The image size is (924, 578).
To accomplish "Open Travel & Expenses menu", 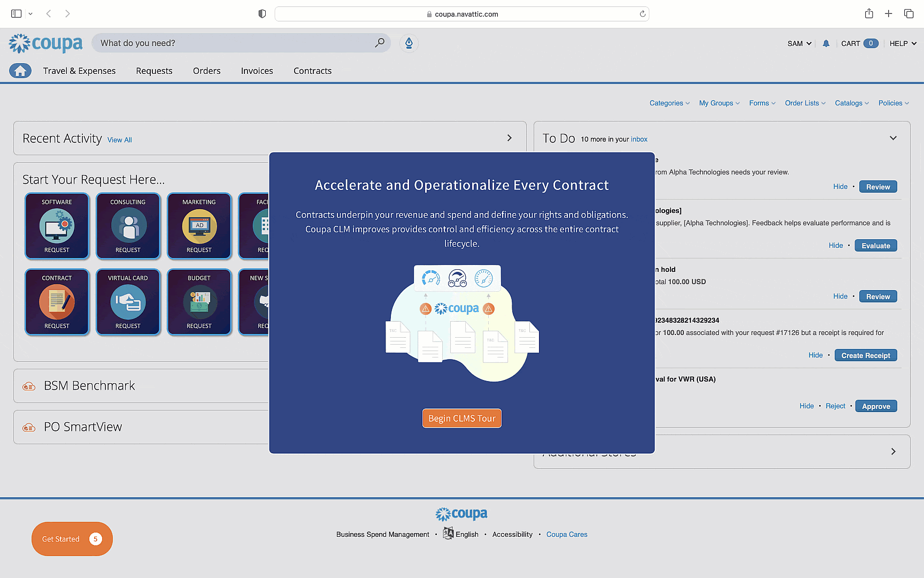I will (x=79, y=71).
